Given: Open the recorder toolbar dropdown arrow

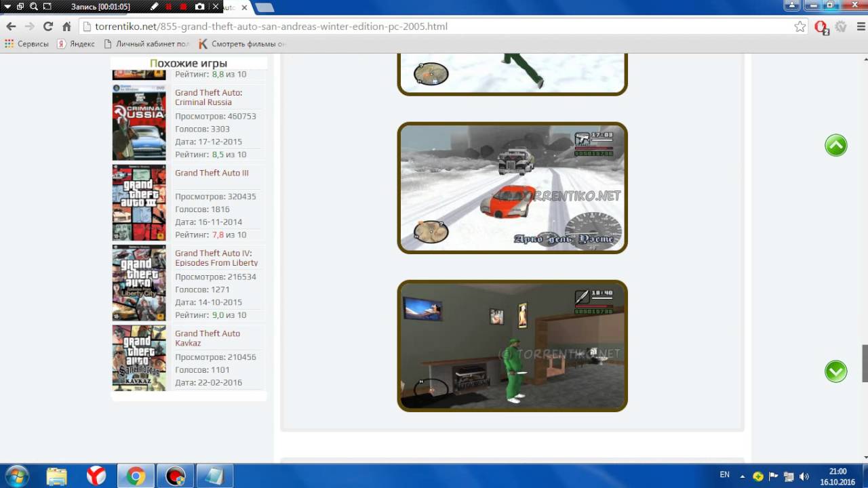Looking at the screenshot, I should [6, 7].
